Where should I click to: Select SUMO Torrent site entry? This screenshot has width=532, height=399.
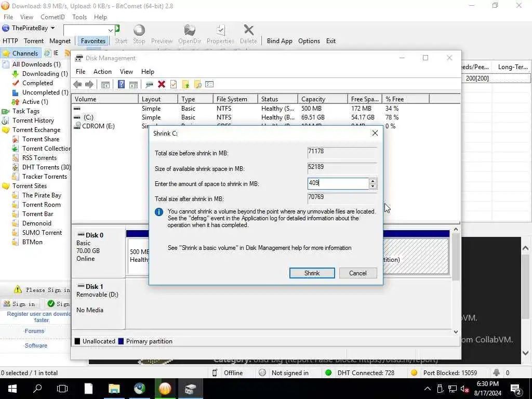37,233
